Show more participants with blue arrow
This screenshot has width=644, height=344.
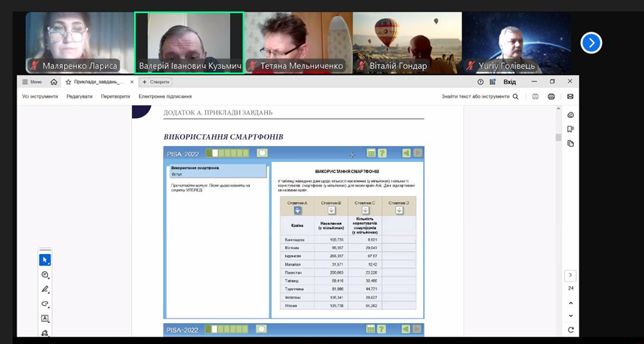click(x=591, y=43)
